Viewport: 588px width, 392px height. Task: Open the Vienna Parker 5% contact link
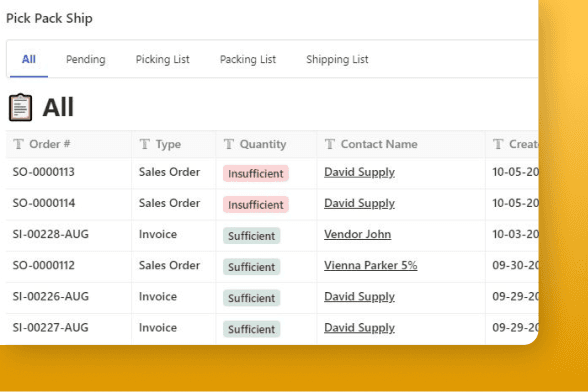tap(370, 266)
